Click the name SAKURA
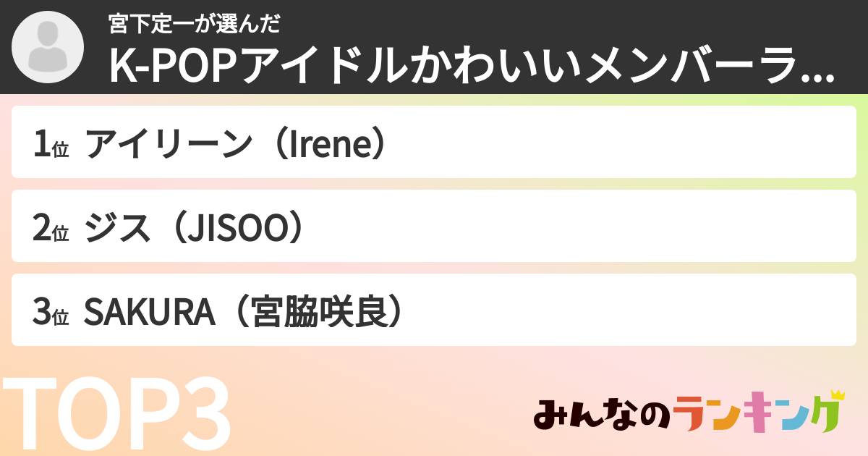868x456 pixels. coord(150,311)
